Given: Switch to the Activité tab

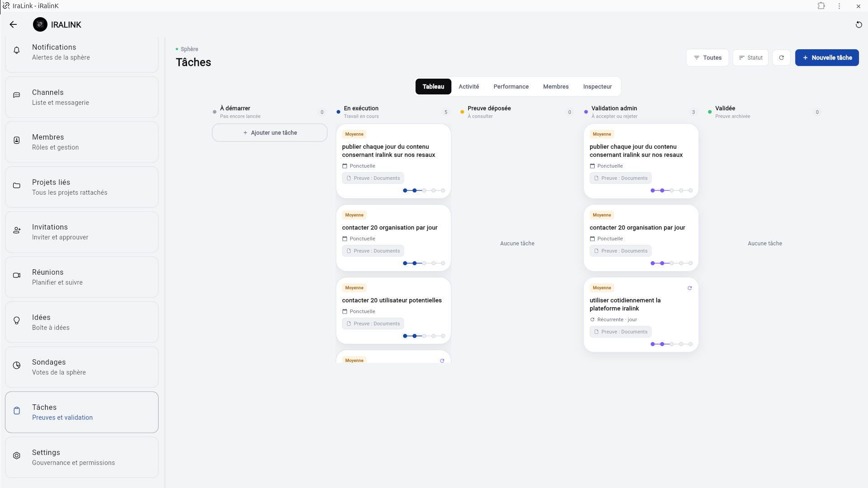Looking at the screenshot, I should point(469,86).
